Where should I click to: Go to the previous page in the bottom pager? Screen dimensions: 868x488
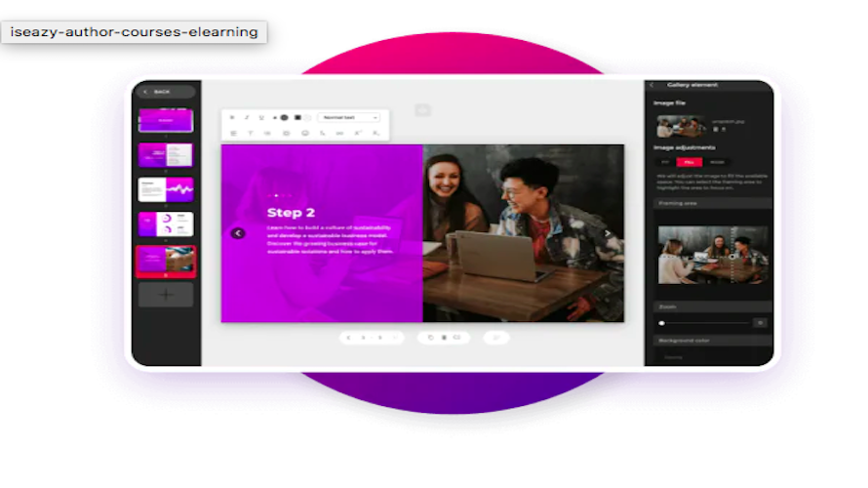point(349,338)
